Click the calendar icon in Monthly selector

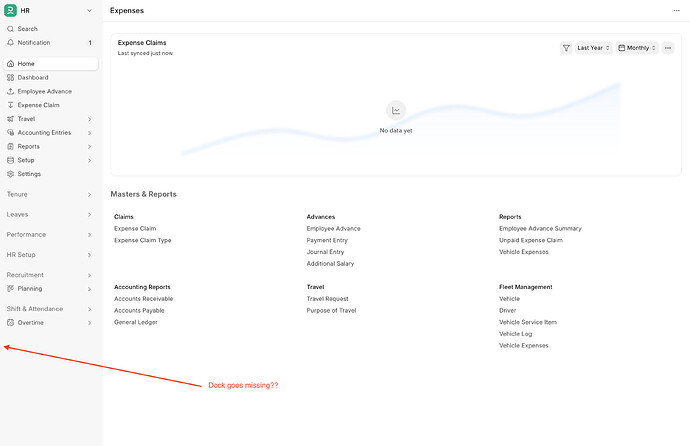click(621, 48)
